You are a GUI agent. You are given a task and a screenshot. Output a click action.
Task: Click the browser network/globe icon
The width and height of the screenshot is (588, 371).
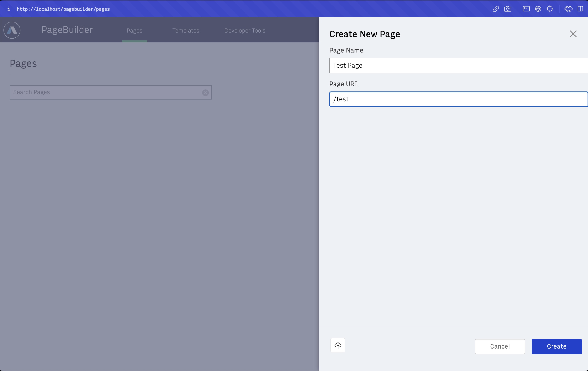[538, 9]
